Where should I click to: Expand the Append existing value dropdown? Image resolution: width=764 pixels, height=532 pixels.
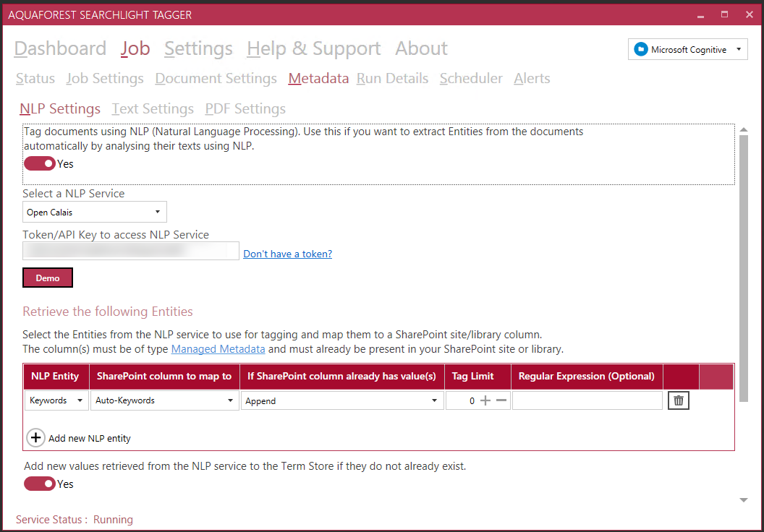click(341, 400)
